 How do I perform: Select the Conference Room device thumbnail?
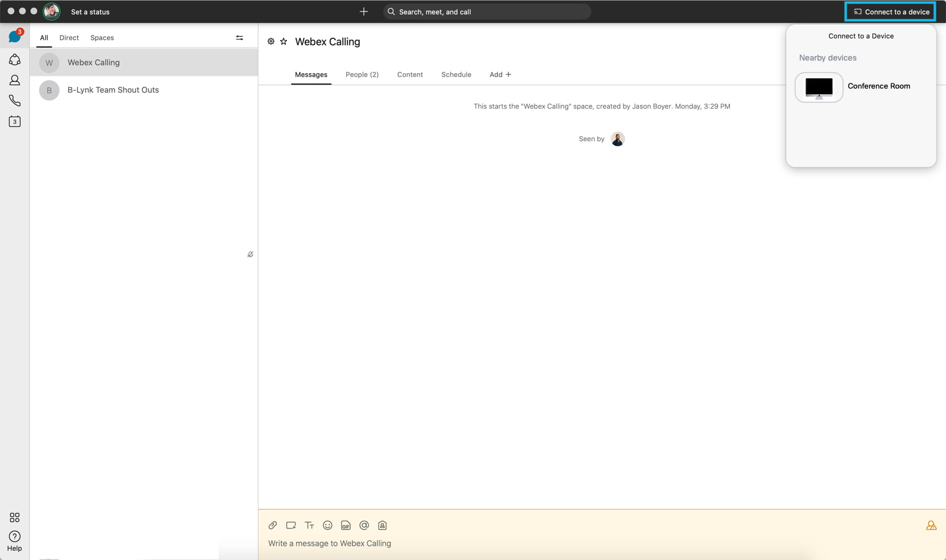[819, 87]
